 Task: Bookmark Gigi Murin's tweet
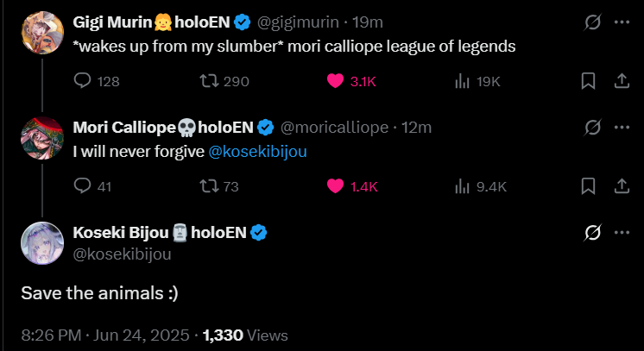588,81
